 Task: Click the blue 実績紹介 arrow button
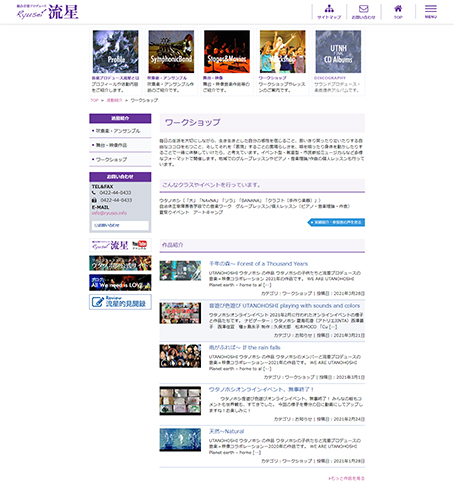[336, 222]
